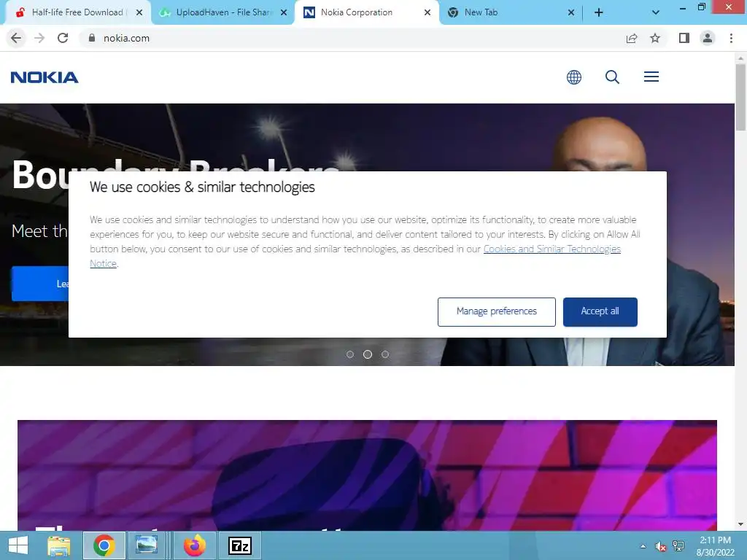Open the picture viewer taskbar app
This screenshot has height=560, width=747.
[x=146, y=545]
